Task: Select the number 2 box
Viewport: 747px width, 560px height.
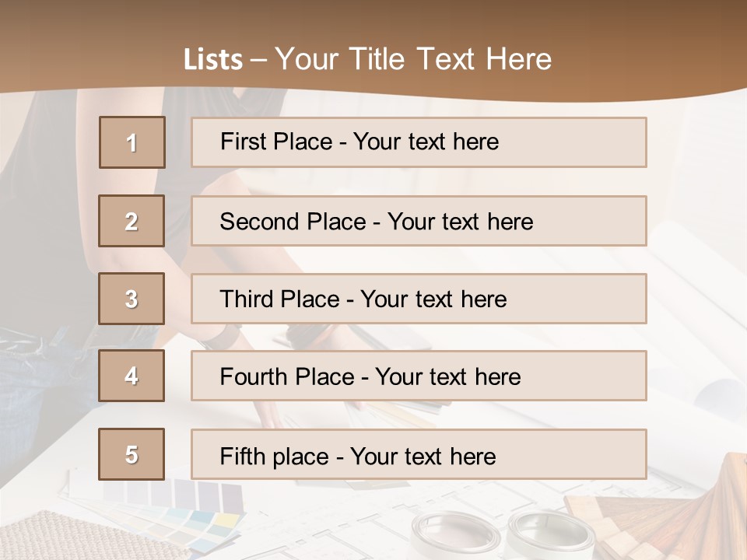Action: [x=132, y=221]
